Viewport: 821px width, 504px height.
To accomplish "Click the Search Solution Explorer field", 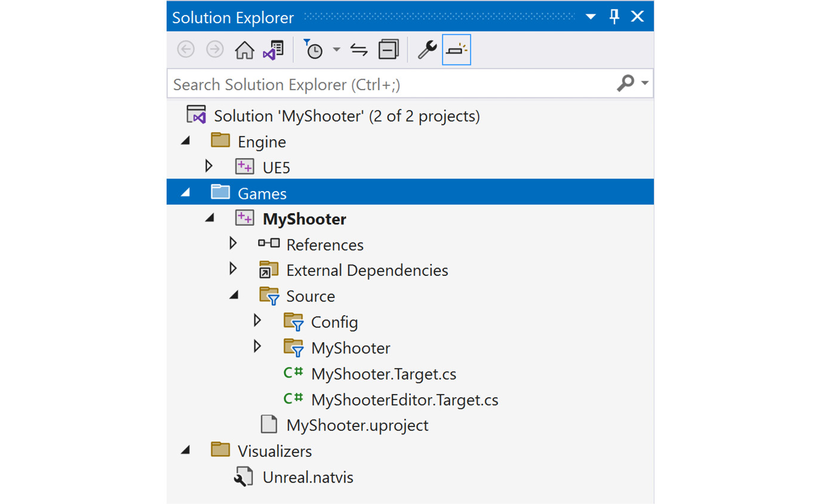I will pos(410,85).
